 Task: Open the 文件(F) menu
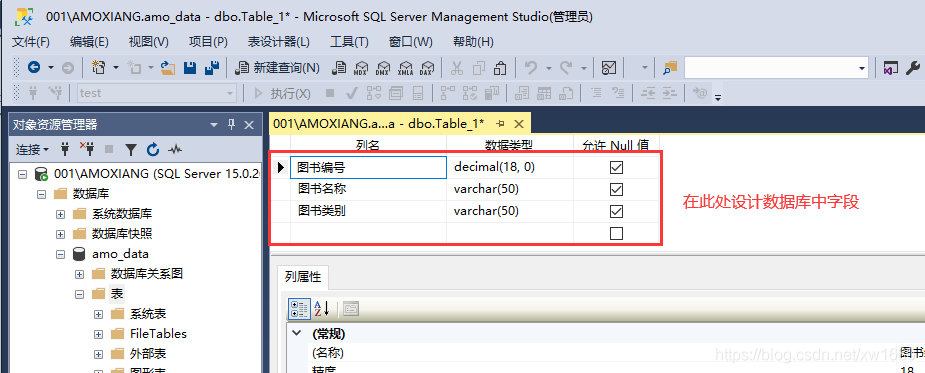31,42
